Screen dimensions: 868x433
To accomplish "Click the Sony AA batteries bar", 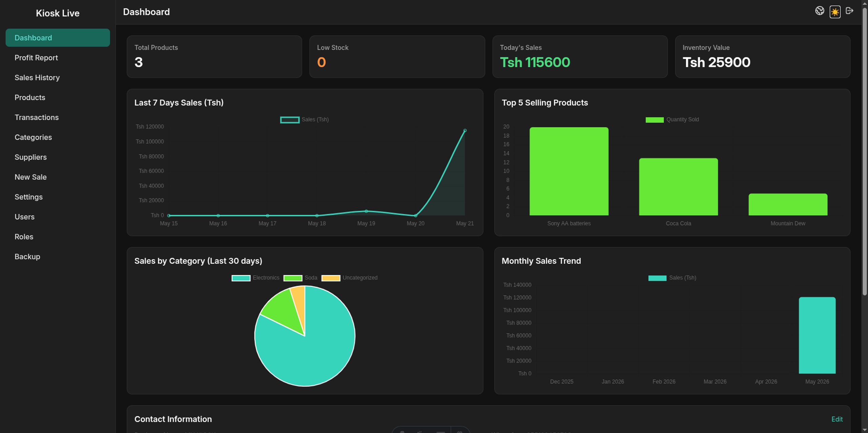I will 569,171.
